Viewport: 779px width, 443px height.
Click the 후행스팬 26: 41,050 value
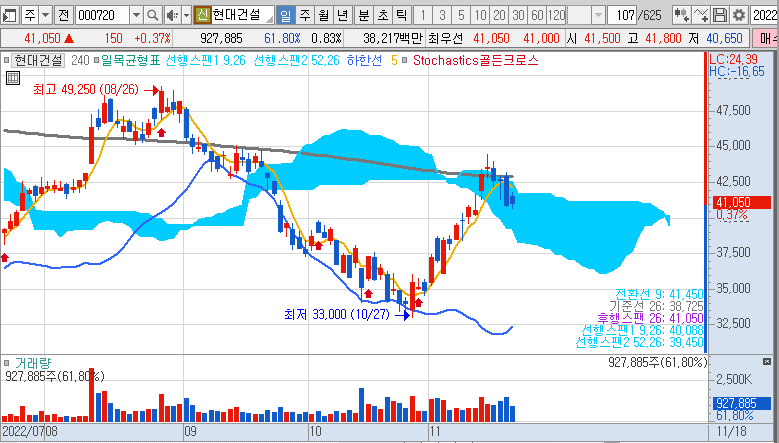click(x=650, y=318)
